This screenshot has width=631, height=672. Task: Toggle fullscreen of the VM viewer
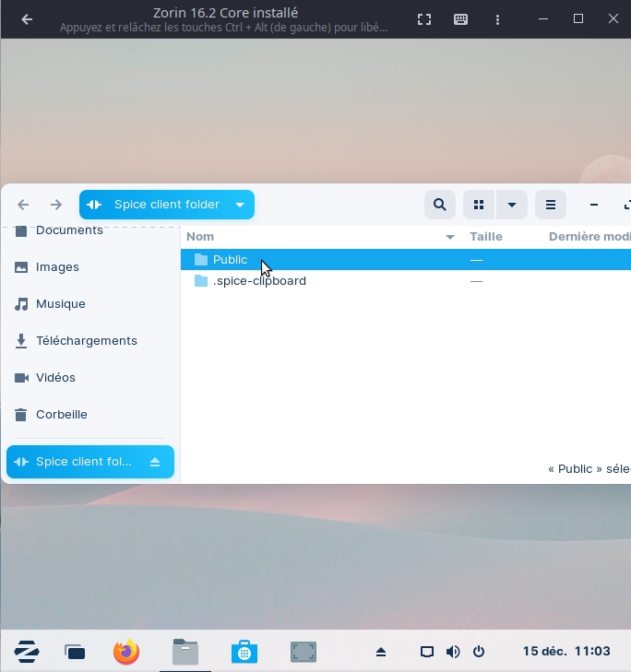coord(424,19)
